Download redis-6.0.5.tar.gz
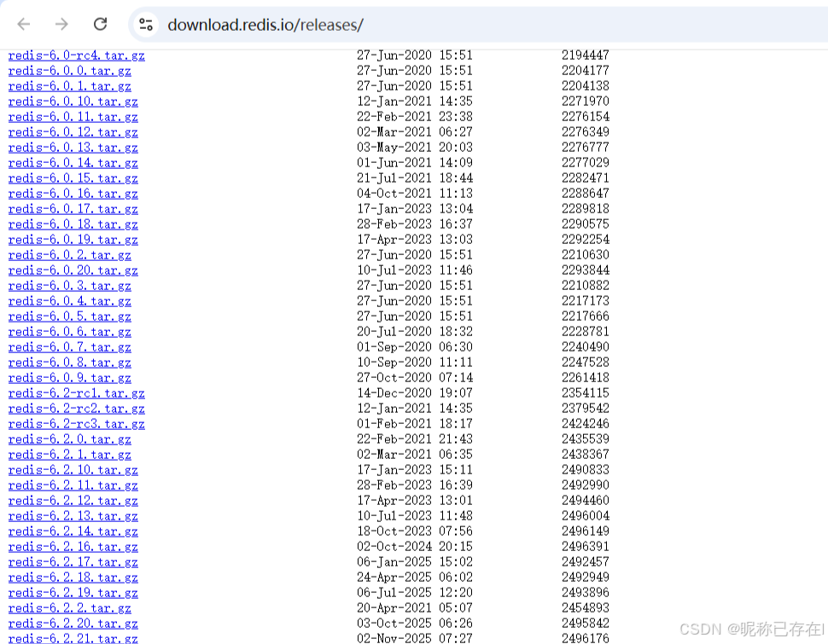Image resolution: width=828 pixels, height=644 pixels. pyautogui.click(x=70, y=316)
